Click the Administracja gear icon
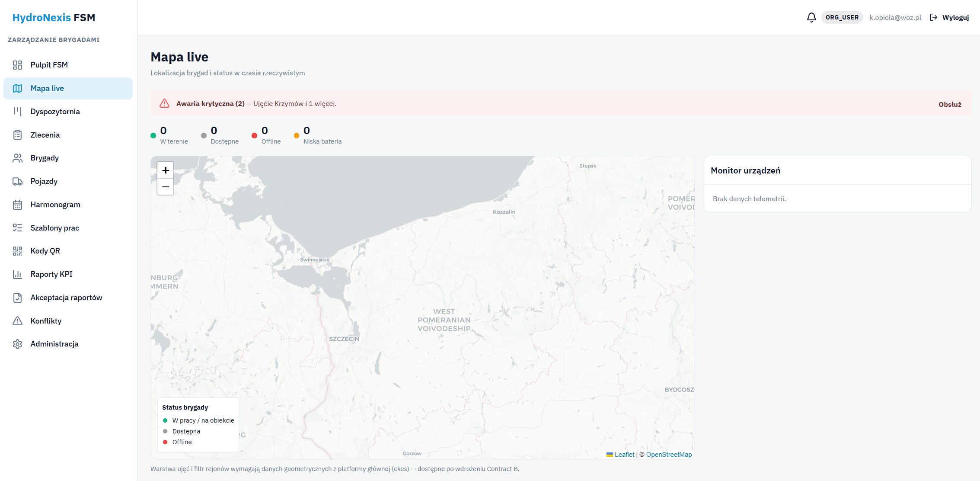Image resolution: width=980 pixels, height=481 pixels. click(x=17, y=344)
